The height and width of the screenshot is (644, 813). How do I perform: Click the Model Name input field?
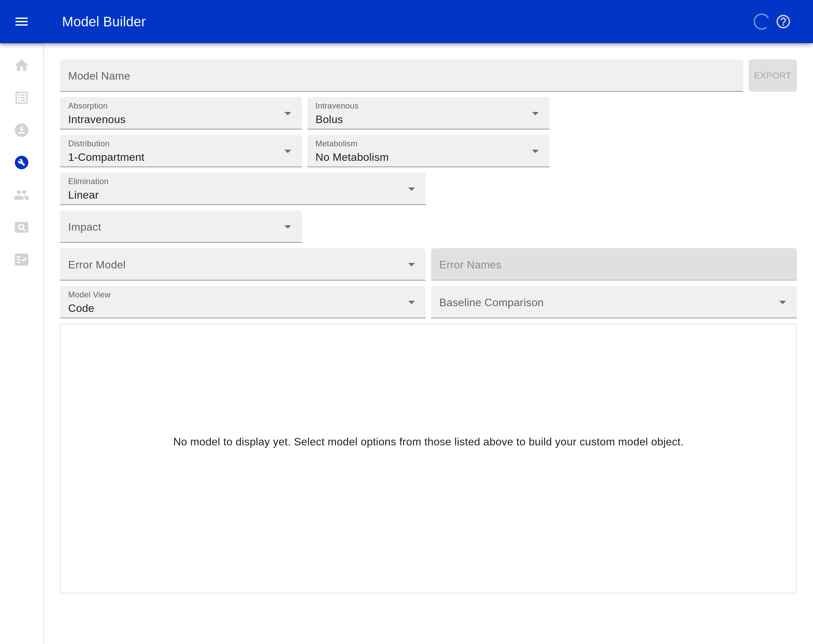coord(401,76)
